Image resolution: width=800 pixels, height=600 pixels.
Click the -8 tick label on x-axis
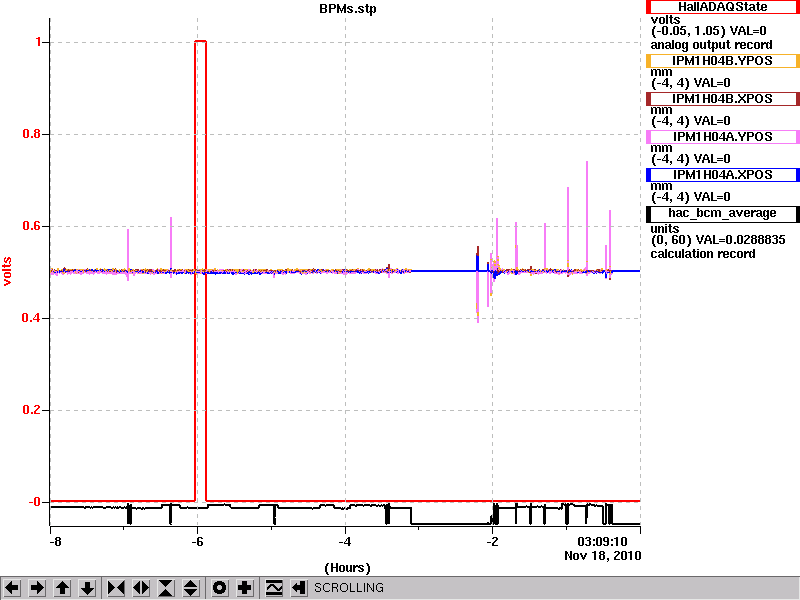click(x=55, y=541)
